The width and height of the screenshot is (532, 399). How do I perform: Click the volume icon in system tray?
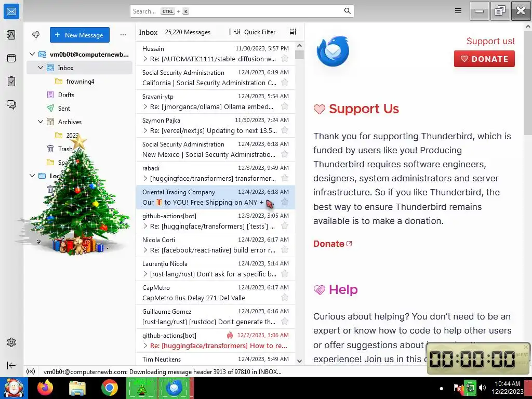pyautogui.click(x=482, y=388)
